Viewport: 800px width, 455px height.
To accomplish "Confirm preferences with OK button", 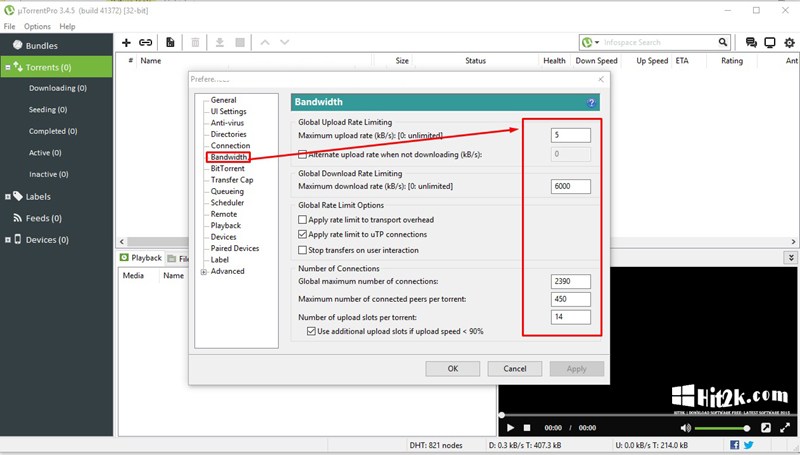I will pyautogui.click(x=453, y=369).
